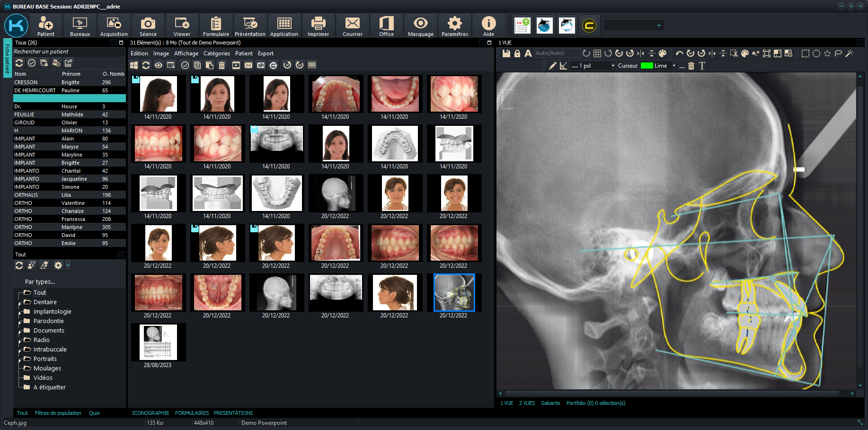
Task: Expand the Implantologie tree node
Action: tap(20, 312)
